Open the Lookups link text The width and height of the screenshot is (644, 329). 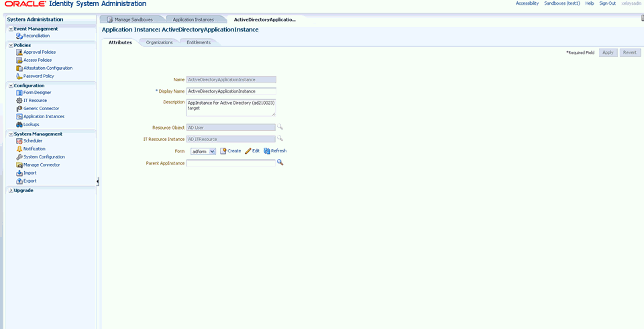point(32,125)
